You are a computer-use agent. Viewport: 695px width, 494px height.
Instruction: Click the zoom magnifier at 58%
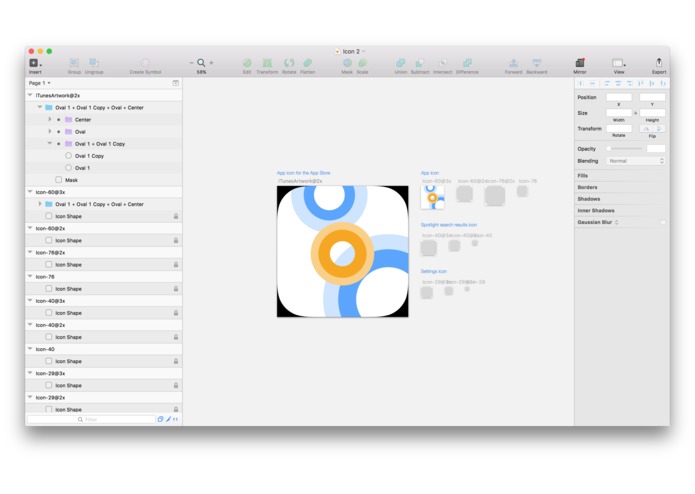coord(201,63)
